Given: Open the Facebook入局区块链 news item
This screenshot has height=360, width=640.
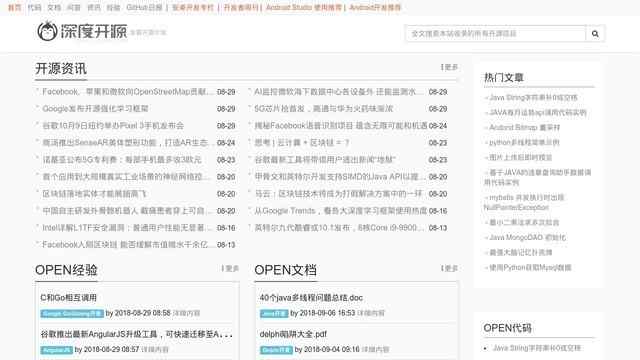Looking at the screenshot, I should click(127, 245).
